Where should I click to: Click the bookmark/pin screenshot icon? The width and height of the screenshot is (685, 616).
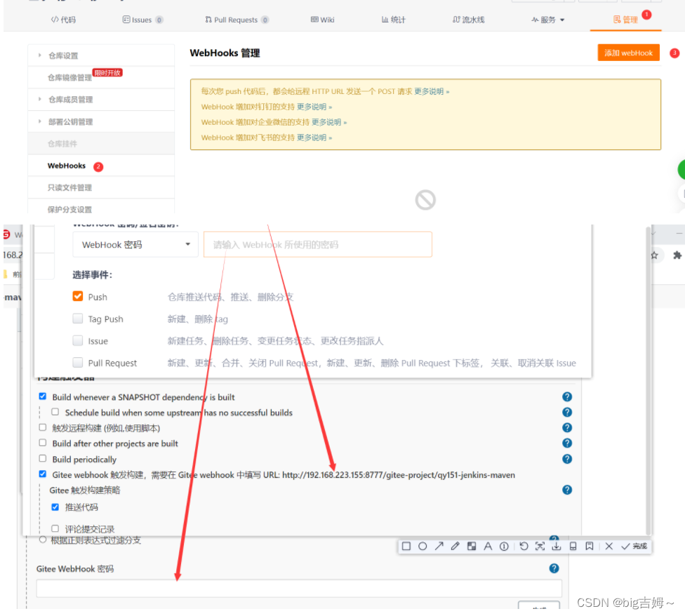point(590,546)
